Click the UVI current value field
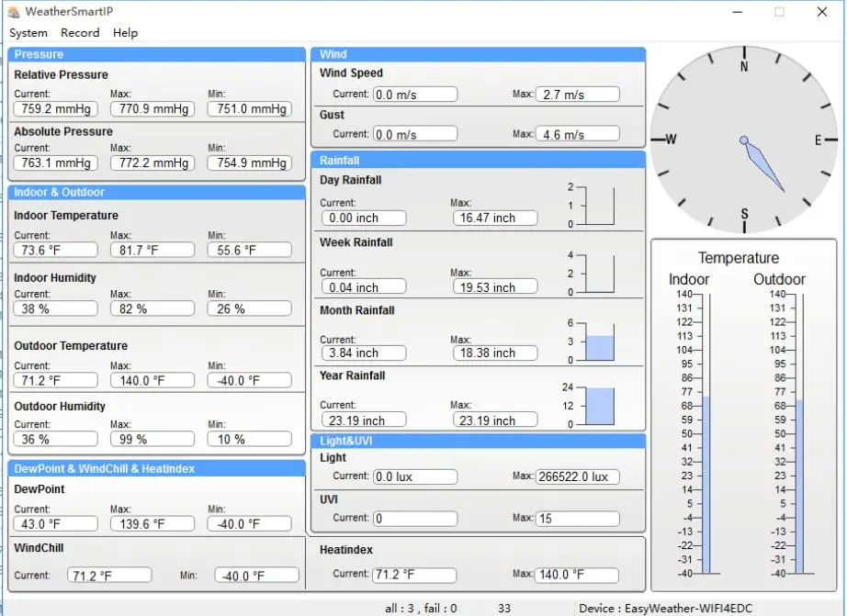Screen dimensions: 847x616 414,519
